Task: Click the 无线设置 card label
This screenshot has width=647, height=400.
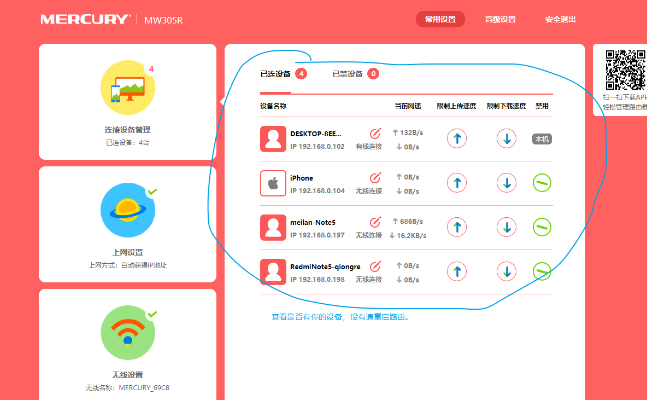Action: point(128,375)
